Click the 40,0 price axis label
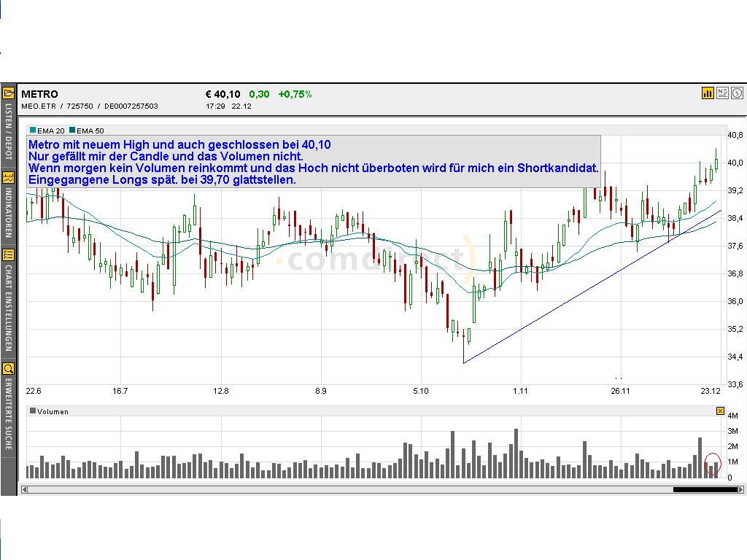 click(735, 163)
